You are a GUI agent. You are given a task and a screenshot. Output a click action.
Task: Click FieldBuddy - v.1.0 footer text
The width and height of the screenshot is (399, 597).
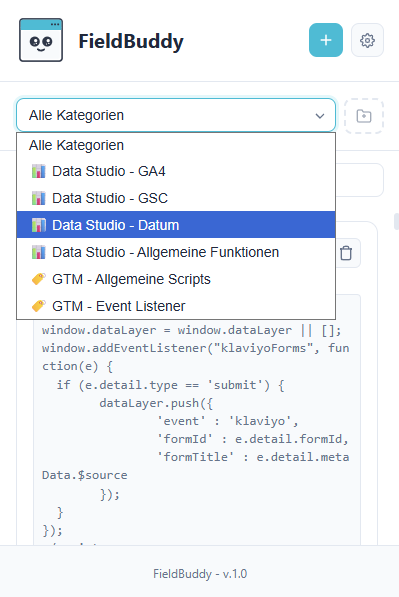[200, 573]
